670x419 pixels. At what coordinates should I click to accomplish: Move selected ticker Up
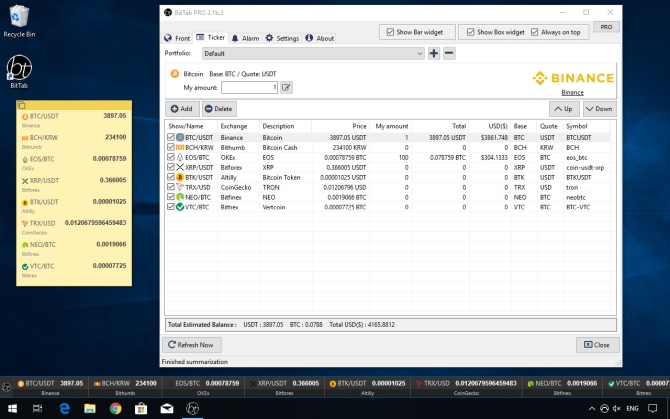pos(564,109)
